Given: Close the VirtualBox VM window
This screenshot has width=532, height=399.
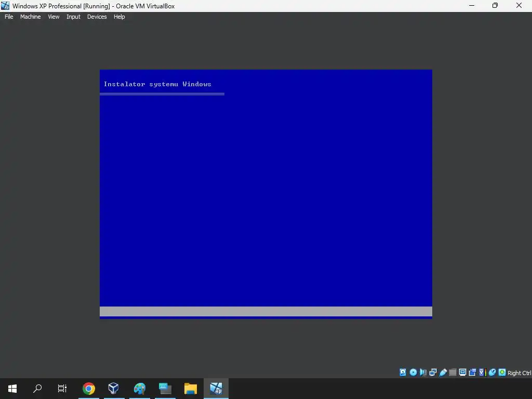Looking at the screenshot, I should [x=519, y=5].
